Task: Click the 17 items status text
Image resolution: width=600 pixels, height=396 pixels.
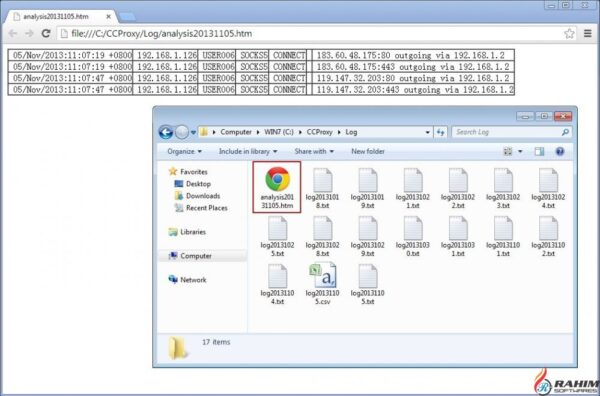Action: [216, 342]
